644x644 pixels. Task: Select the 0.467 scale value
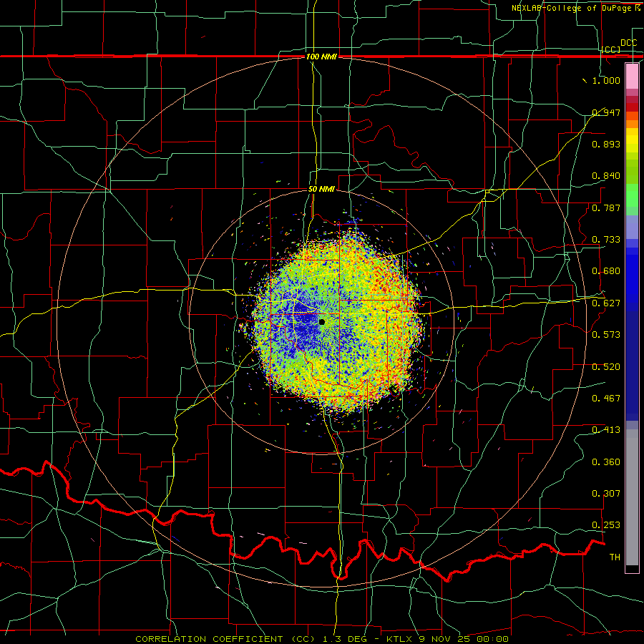606,399
